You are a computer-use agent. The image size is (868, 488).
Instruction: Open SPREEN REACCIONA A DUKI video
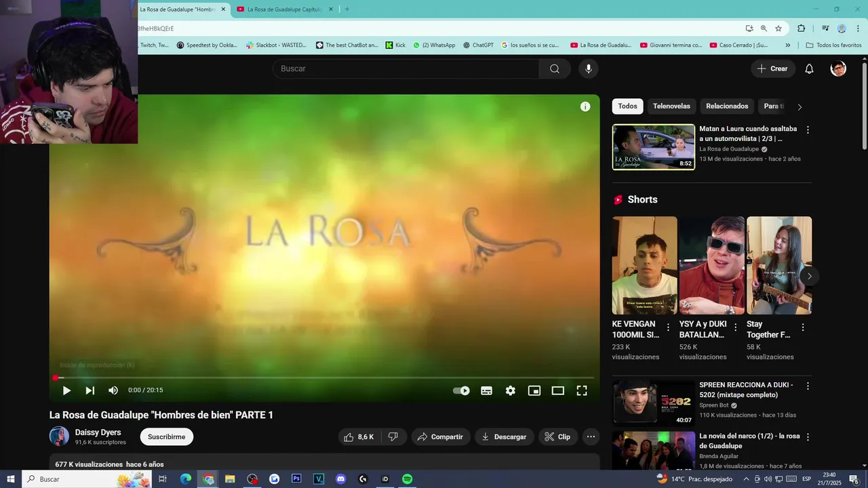click(x=654, y=403)
